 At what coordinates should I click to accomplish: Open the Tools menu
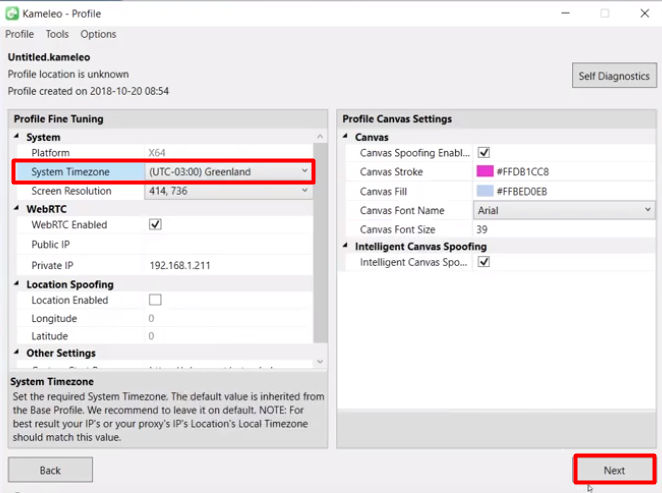click(x=57, y=34)
